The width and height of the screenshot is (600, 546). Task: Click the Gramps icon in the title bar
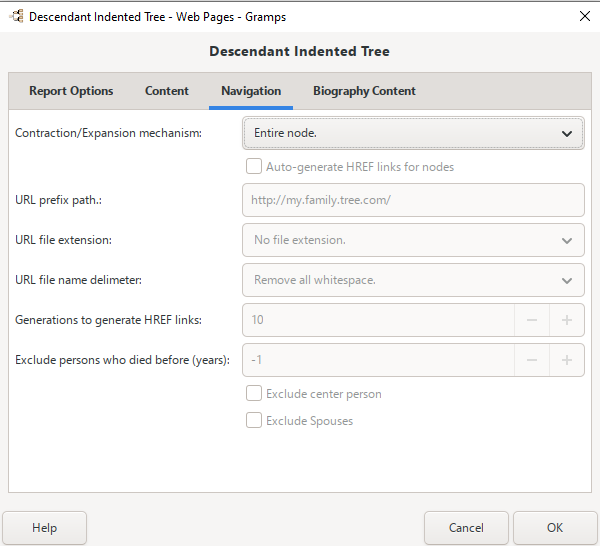click(16, 16)
